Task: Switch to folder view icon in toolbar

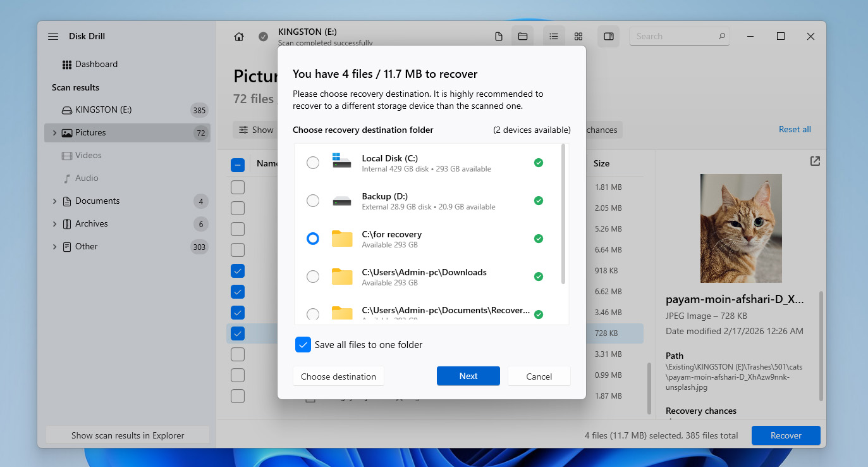Action: pos(523,37)
